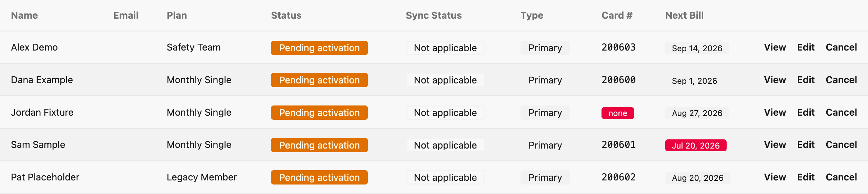The width and height of the screenshot is (868, 194).
Task: Click Jordan Fixture's Monthly Single plan
Action: tap(199, 113)
